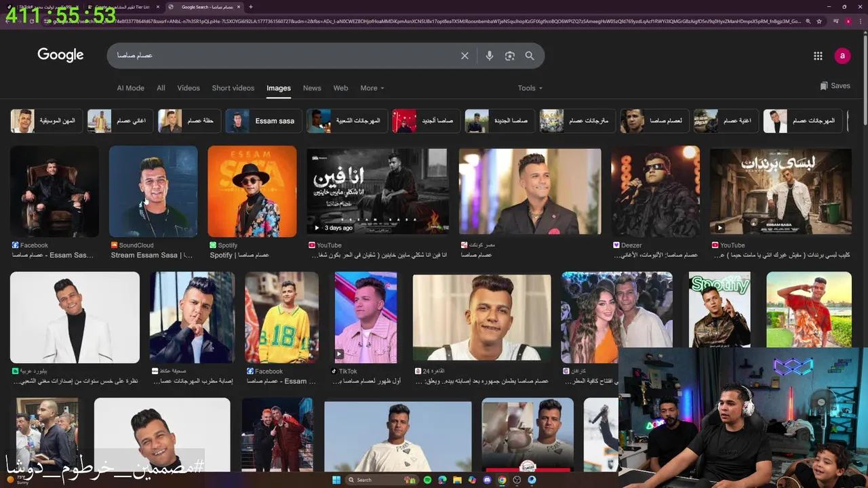Open the Spotify logo background image

coord(719,310)
